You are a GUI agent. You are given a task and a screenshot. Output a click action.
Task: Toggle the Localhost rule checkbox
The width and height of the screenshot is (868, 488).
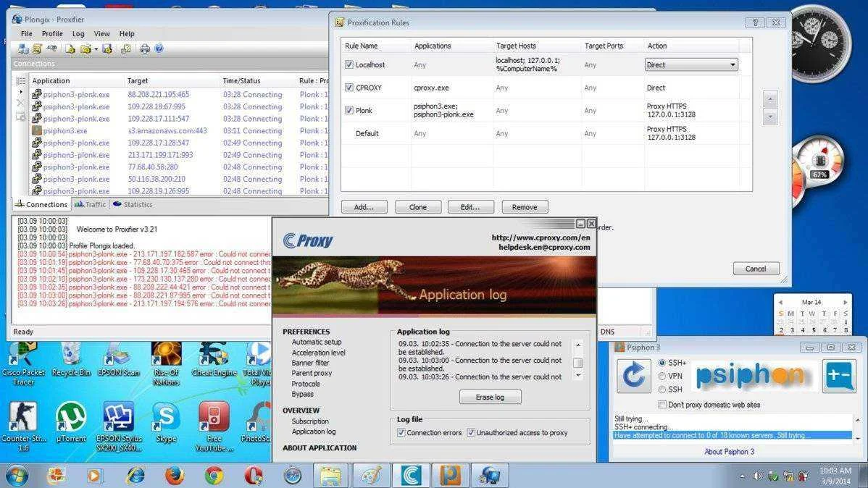coord(349,64)
